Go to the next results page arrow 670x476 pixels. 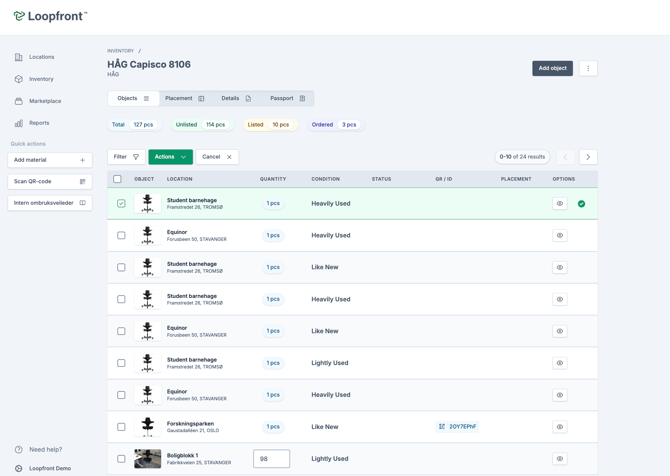point(588,157)
